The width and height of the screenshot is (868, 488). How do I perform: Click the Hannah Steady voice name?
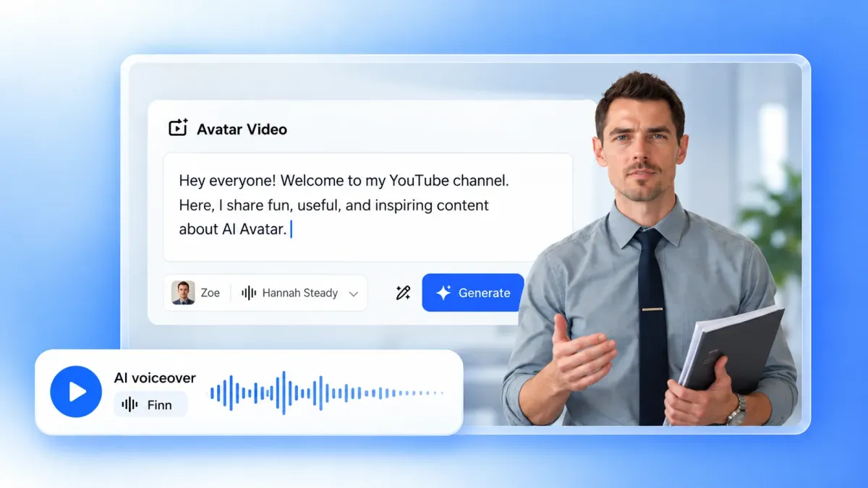[x=300, y=293]
